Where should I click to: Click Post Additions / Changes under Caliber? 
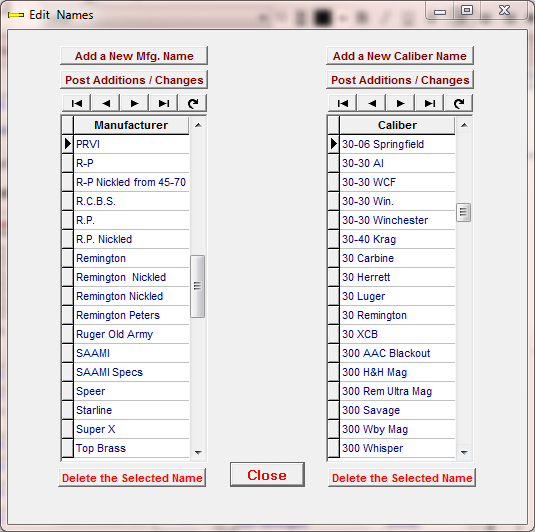pyautogui.click(x=400, y=80)
